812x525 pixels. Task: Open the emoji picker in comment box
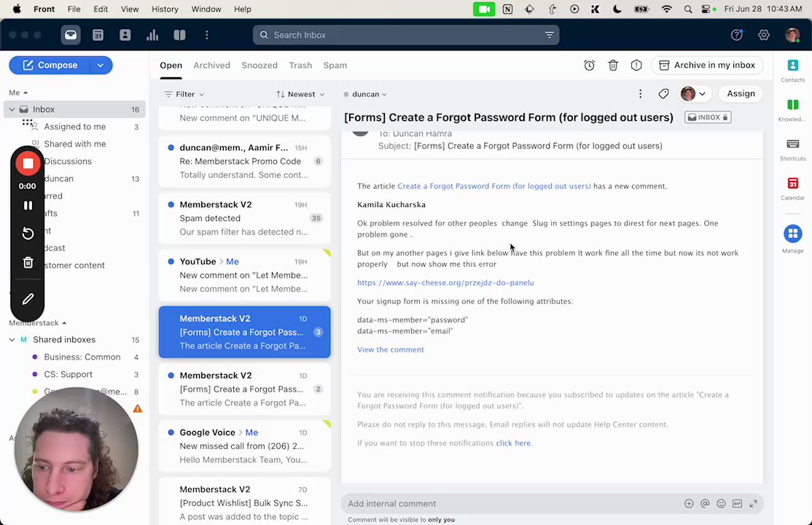[x=721, y=503]
